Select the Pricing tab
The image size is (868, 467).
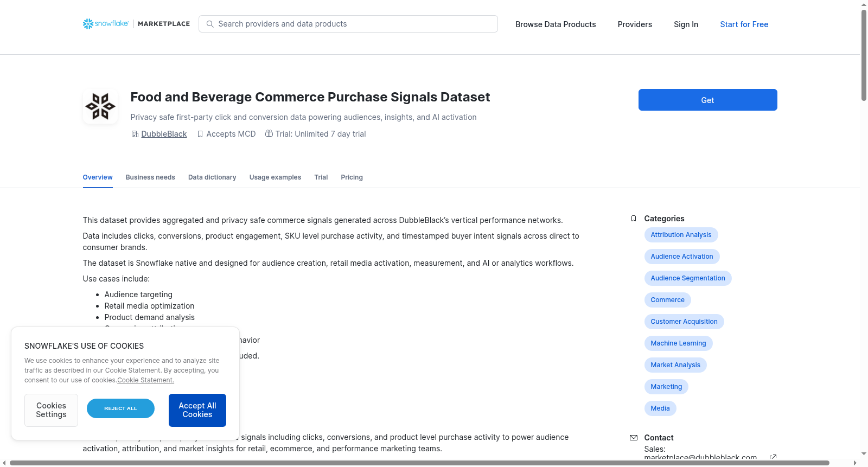pyautogui.click(x=352, y=177)
